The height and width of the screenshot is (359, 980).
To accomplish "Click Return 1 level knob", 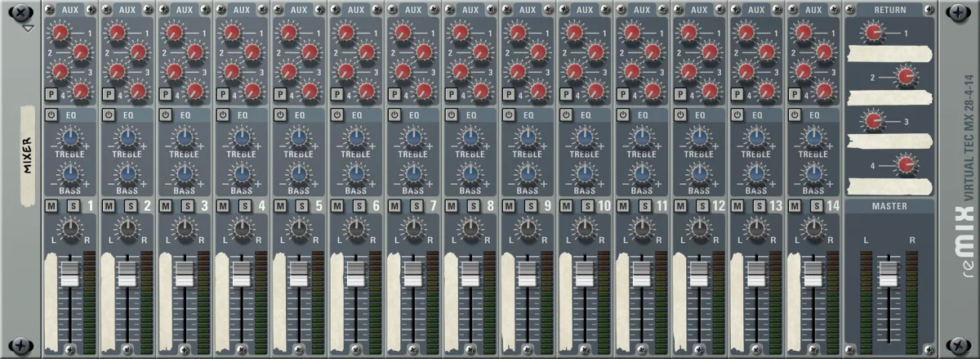I will point(875,34).
